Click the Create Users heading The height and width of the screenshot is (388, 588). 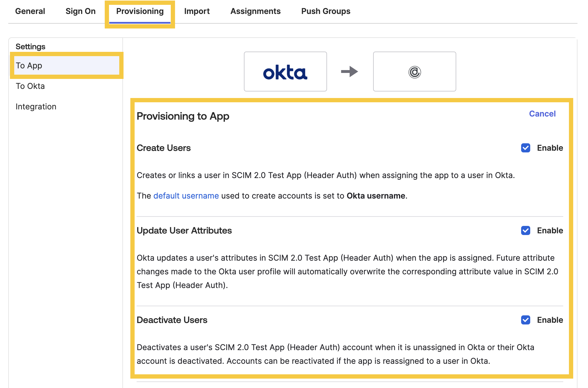(x=164, y=148)
